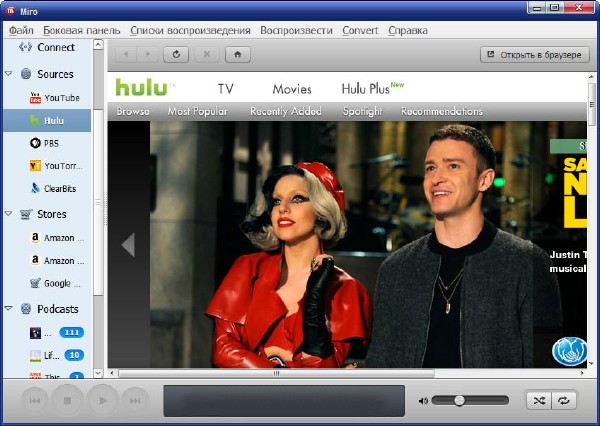600x426 pixels.
Task: Click the browser reload icon
Action: [178, 54]
